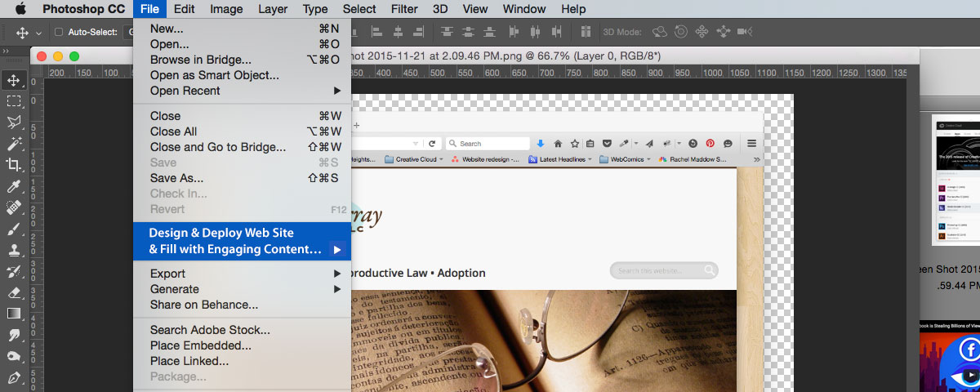Choose Close All from the File menu
The height and width of the screenshot is (392, 980).
click(x=242, y=131)
